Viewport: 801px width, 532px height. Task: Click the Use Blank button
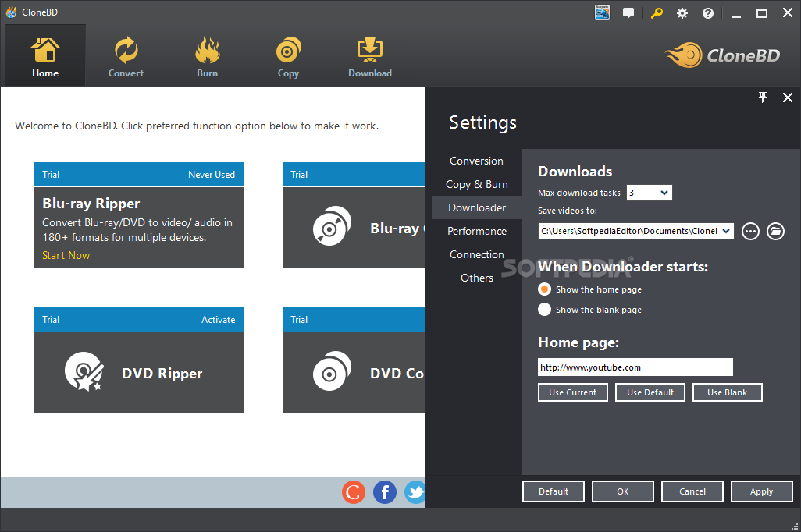727,392
